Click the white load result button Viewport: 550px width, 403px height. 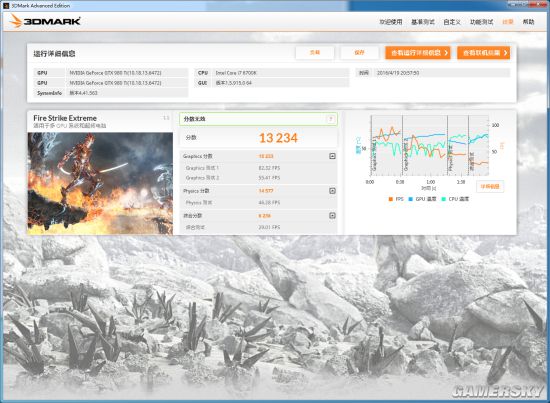tap(315, 53)
